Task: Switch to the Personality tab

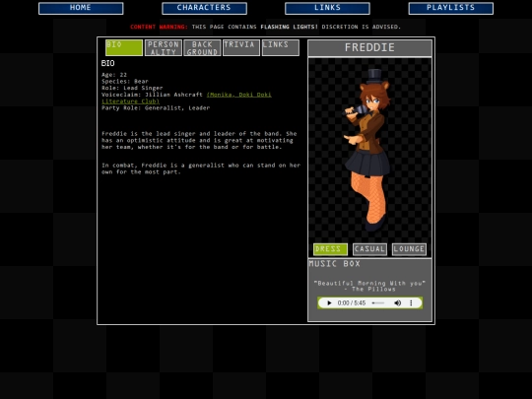Action: [x=164, y=47]
